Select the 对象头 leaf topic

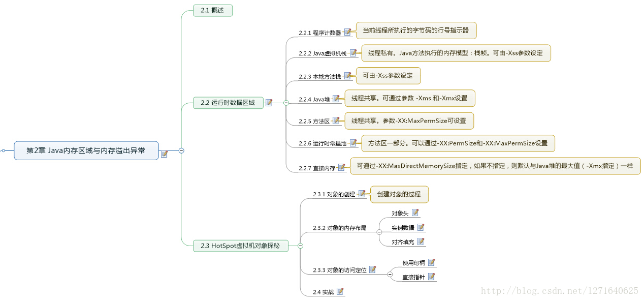[x=400, y=213]
